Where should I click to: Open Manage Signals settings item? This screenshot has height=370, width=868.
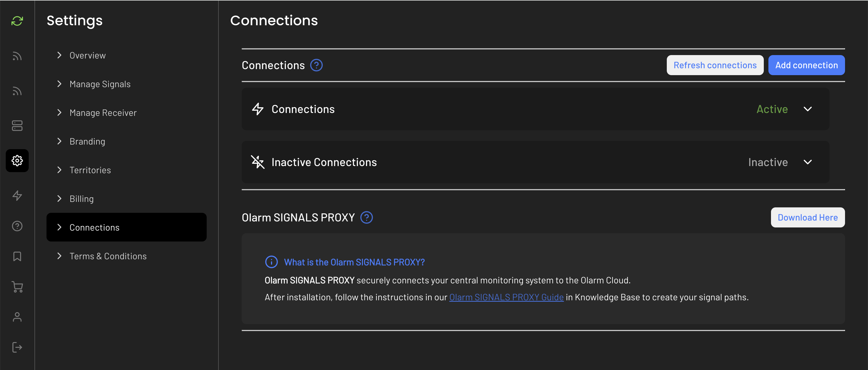click(x=126, y=84)
